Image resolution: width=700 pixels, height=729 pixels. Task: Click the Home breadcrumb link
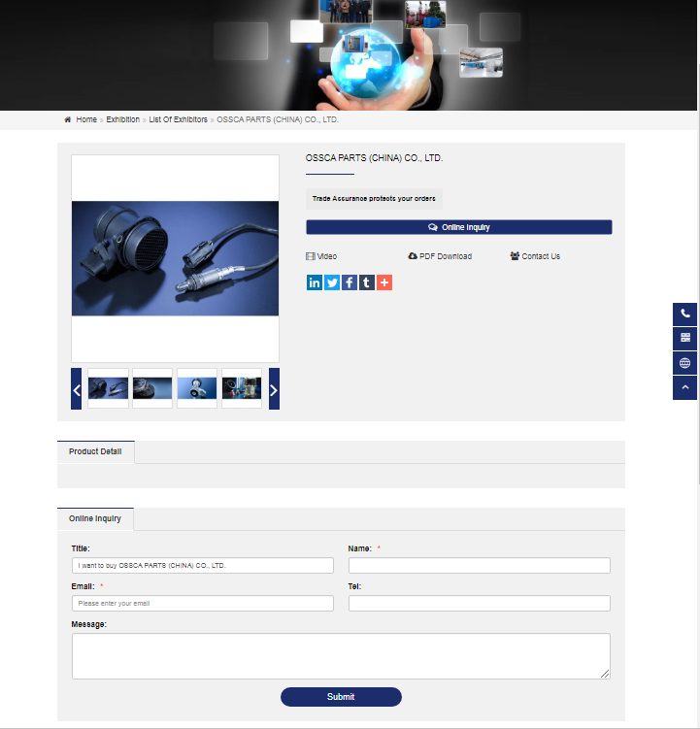pos(86,119)
